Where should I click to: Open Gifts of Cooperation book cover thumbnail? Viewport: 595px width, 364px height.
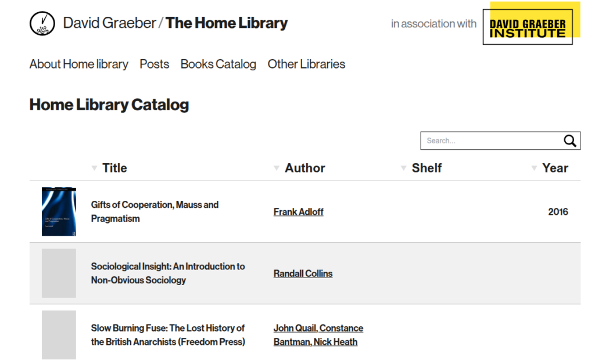59,211
